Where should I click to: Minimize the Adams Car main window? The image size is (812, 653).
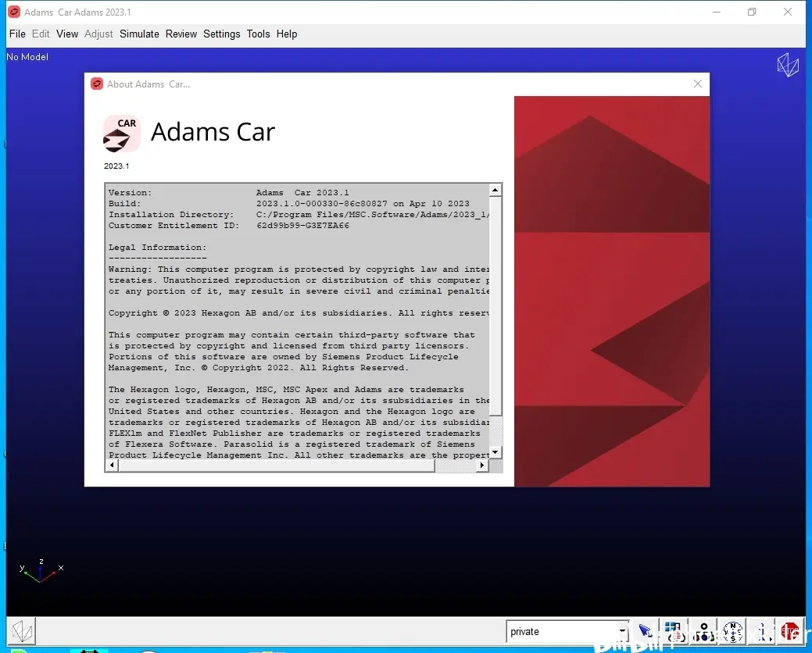click(x=717, y=12)
